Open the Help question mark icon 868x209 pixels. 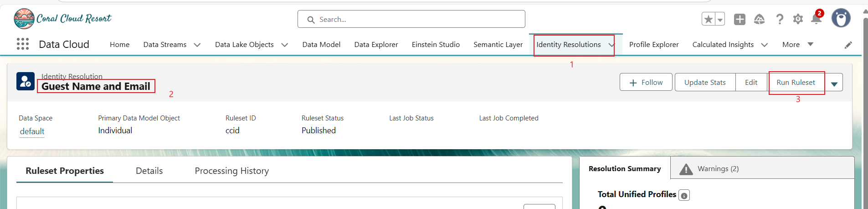(780, 19)
